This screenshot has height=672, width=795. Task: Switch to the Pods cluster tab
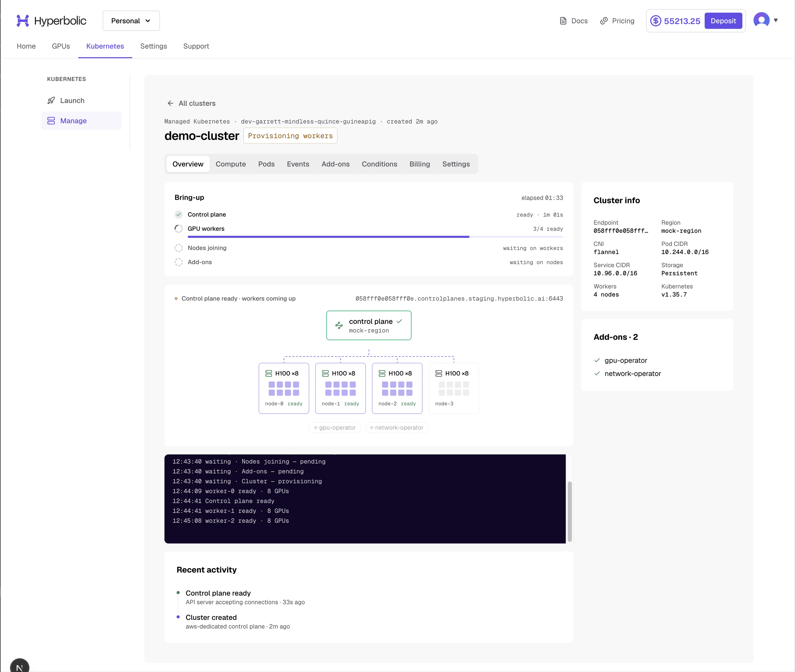click(266, 164)
